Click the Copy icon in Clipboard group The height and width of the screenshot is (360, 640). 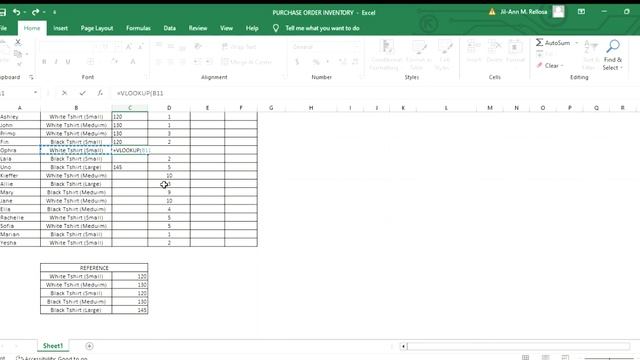click(18, 53)
